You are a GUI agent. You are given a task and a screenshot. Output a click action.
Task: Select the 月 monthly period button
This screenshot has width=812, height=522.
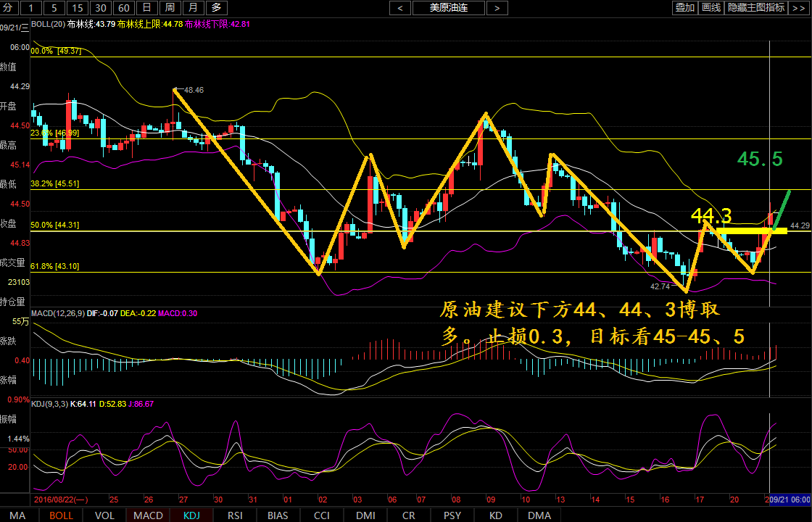192,8
